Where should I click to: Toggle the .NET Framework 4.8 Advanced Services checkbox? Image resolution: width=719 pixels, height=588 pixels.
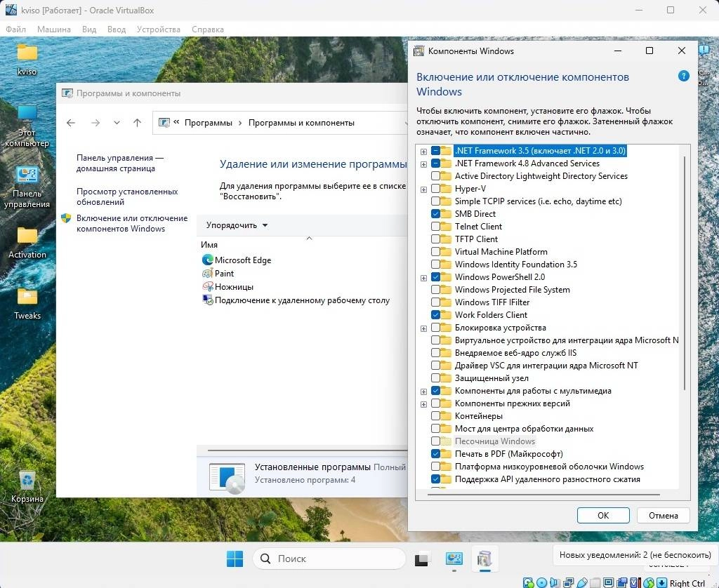click(x=435, y=163)
